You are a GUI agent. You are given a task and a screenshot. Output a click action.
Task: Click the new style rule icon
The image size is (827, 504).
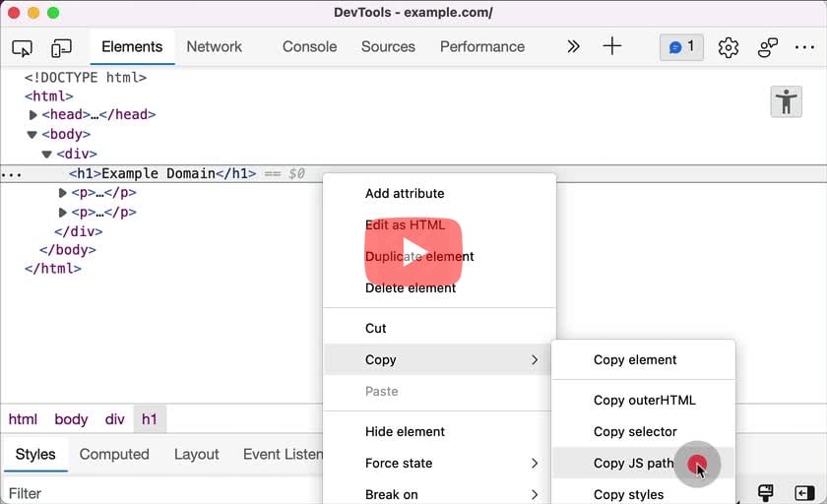tap(765, 493)
